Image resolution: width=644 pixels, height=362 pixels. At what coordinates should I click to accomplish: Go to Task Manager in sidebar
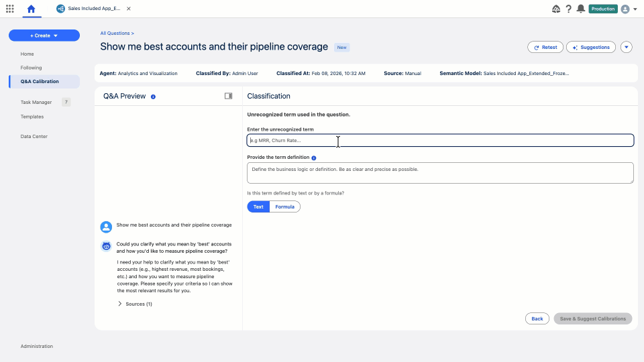pos(36,103)
